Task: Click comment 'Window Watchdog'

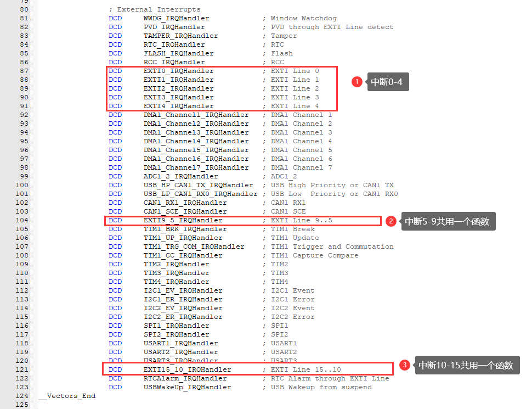Action: pyautogui.click(x=304, y=18)
